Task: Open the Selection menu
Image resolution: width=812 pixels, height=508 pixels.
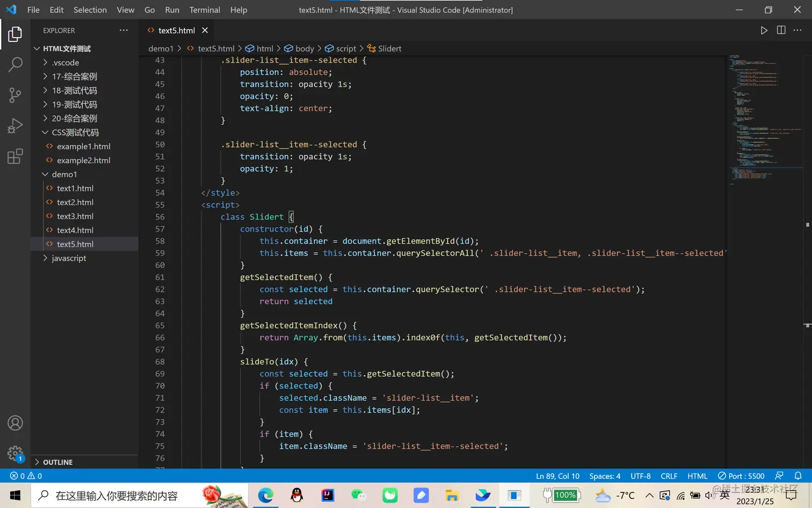Action: click(90, 10)
